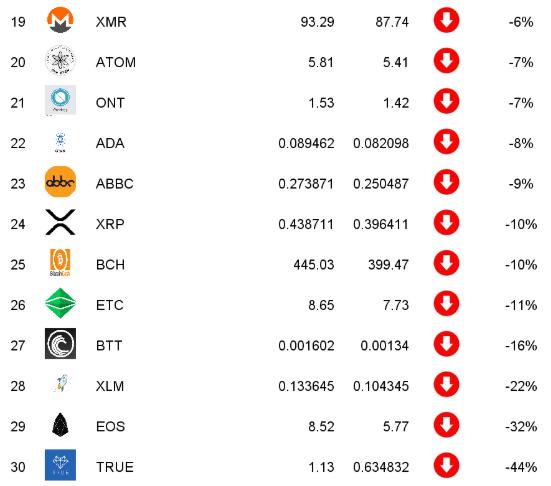Click the Stellar XLM rocket logo
The height and width of the screenshot is (486, 551).
(61, 384)
